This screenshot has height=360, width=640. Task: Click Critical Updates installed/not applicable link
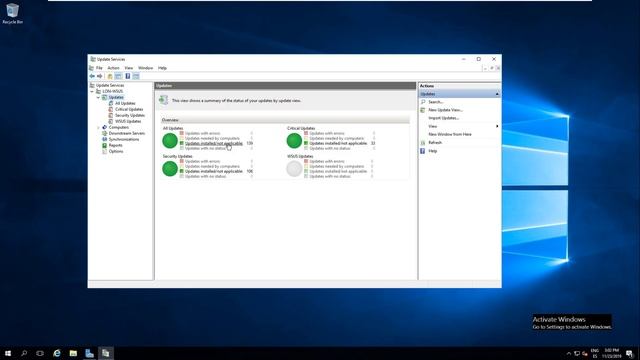[x=338, y=144]
